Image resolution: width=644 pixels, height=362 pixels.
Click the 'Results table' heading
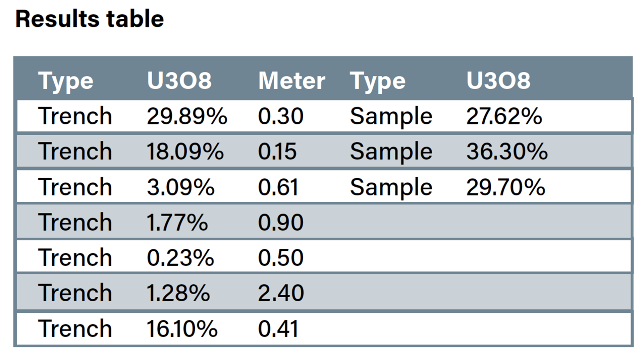[90, 19]
